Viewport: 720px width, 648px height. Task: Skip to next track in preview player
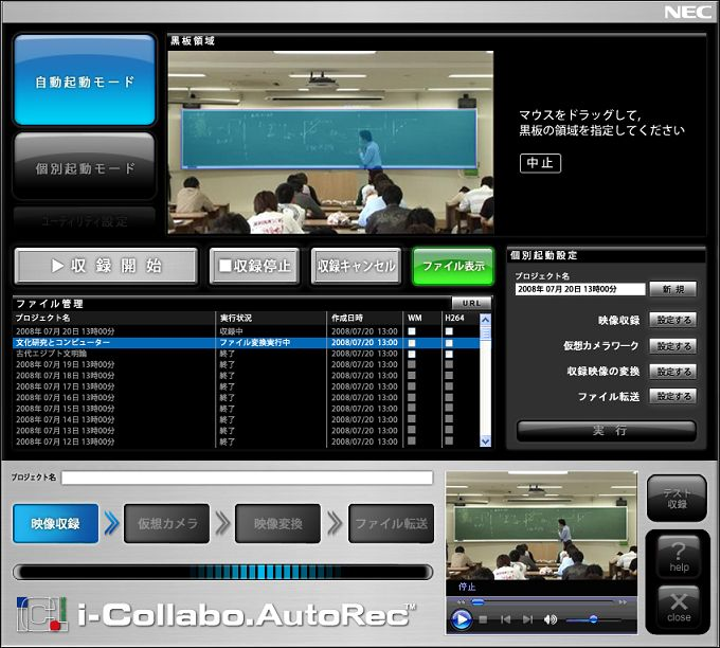528,620
